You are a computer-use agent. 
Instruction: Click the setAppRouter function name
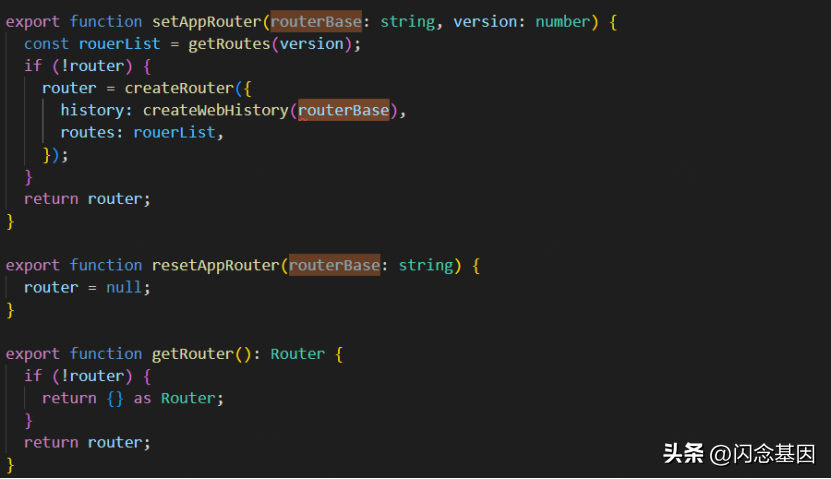[x=207, y=21]
